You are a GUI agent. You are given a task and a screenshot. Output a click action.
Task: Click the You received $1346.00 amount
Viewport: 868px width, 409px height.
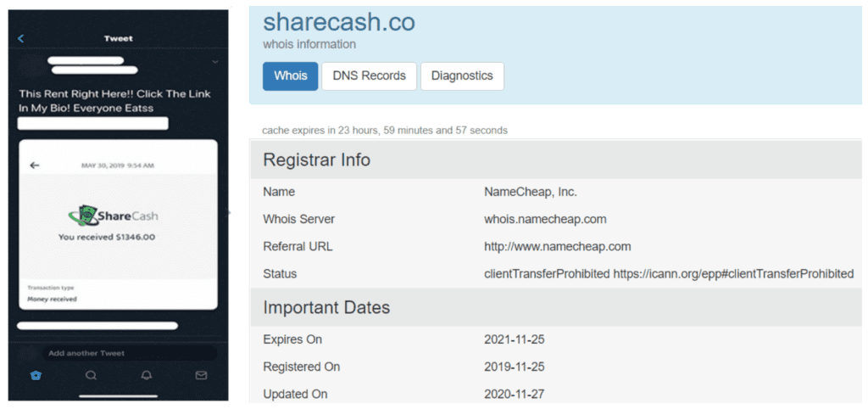click(x=107, y=237)
